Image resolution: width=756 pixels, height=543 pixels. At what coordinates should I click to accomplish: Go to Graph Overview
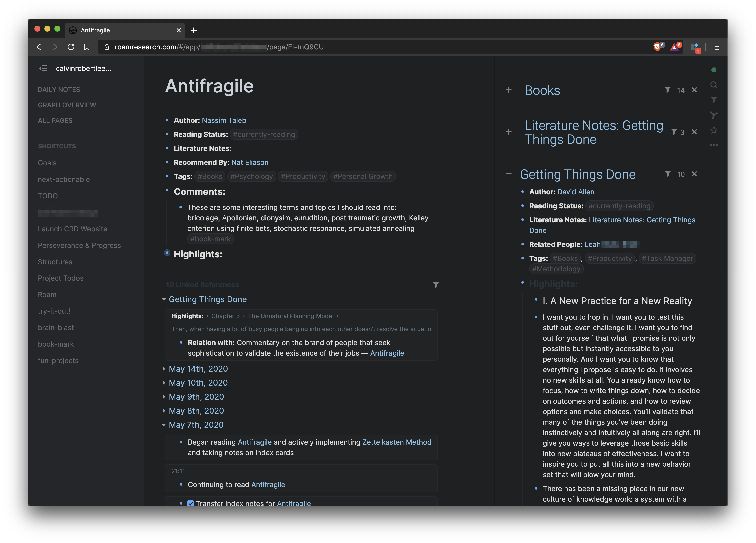point(67,105)
